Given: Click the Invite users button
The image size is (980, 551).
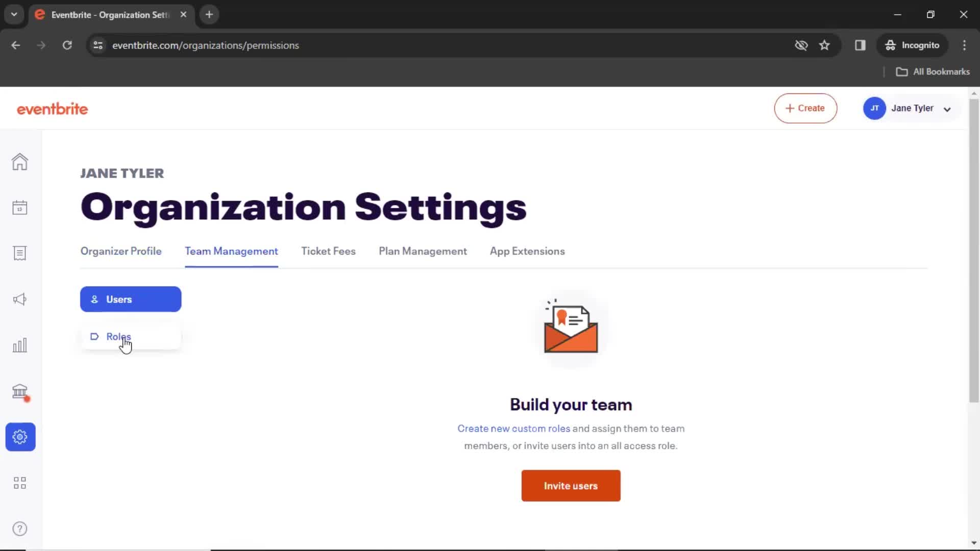Looking at the screenshot, I should point(571,486).
